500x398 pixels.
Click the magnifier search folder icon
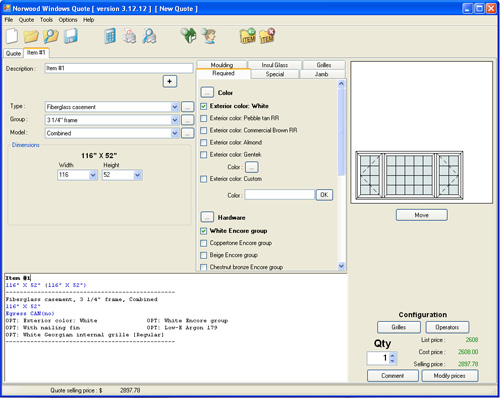click(x=51, y=36)
